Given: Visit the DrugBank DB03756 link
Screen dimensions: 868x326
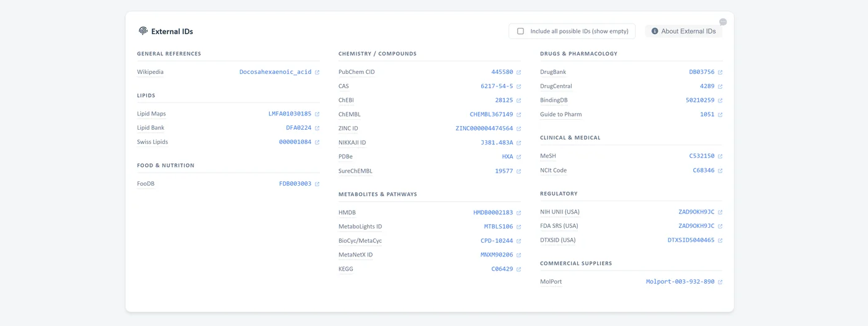Looking at the screenshot, I should 702,72.
